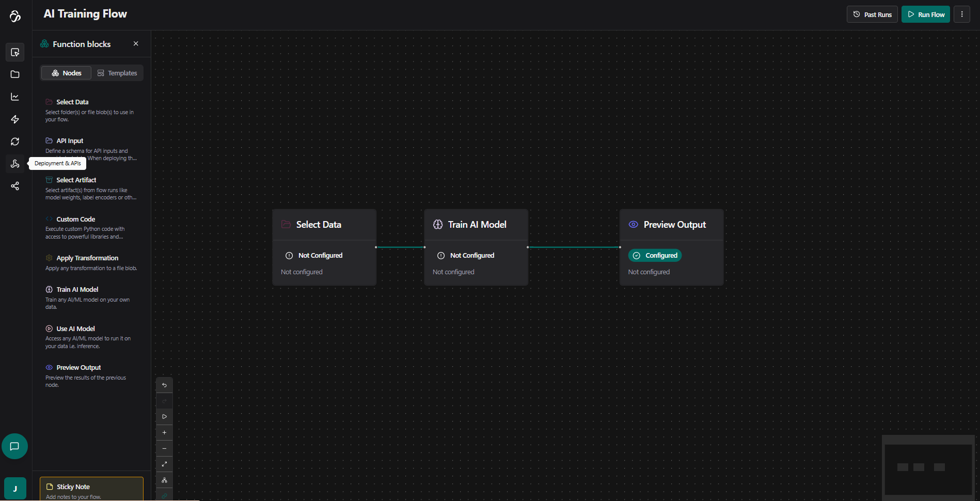The height and width of the screenshot is (501, 980).
Task: Select the Nodes tab
Action: 67,73
